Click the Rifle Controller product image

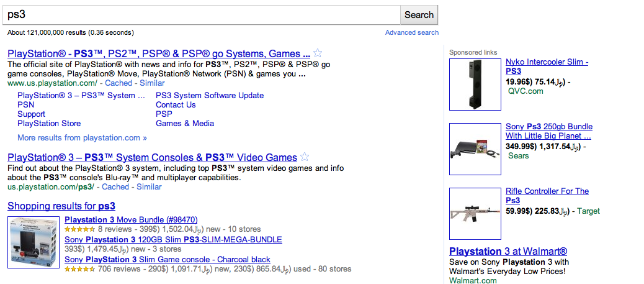tap(475, 214)
